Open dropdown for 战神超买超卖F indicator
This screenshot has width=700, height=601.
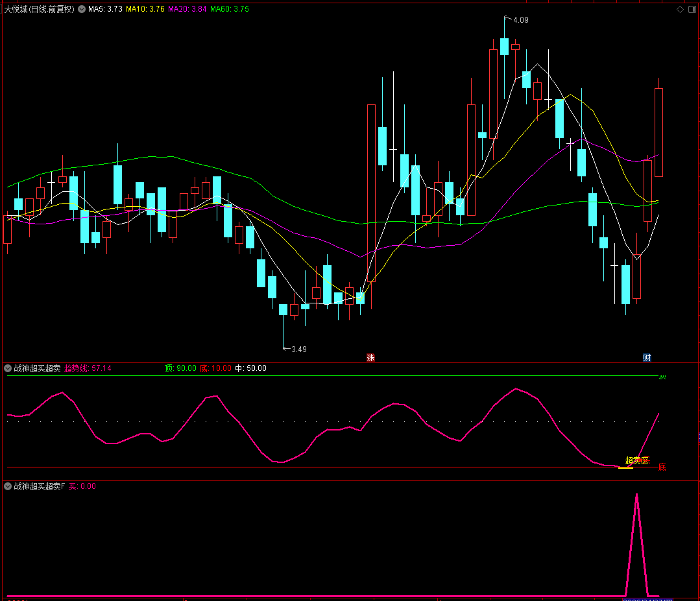pyautogui.click(x=8, y=486)
